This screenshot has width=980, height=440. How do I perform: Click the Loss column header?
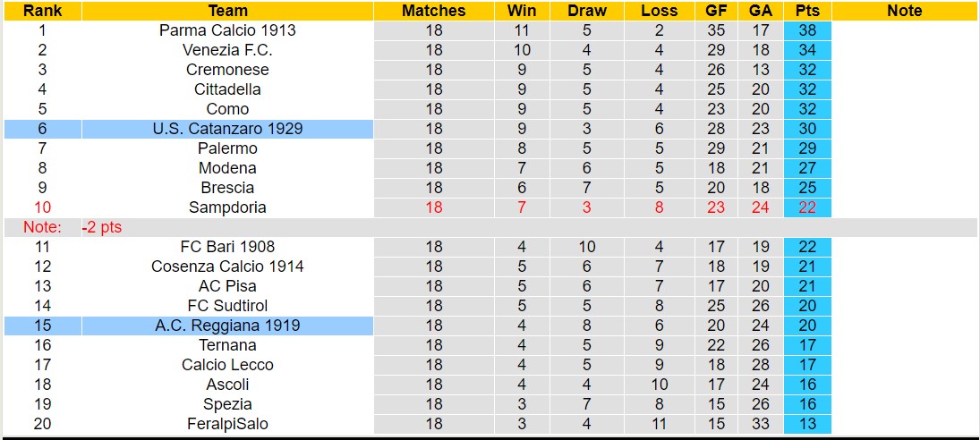[660, 11]
